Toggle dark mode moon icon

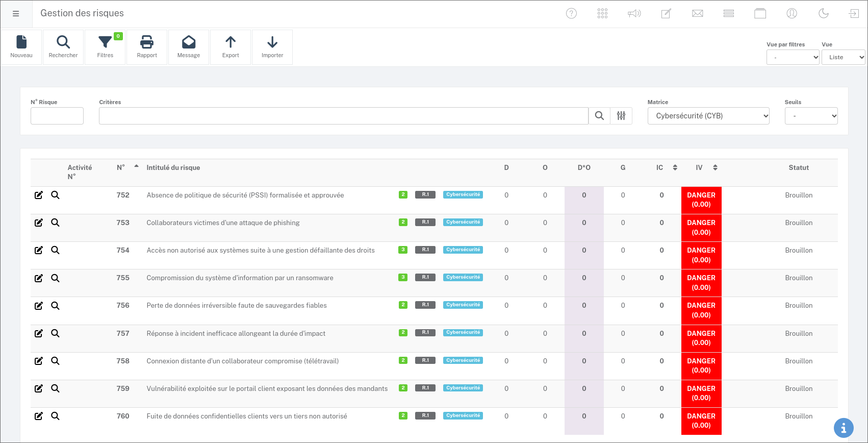point(823,14)
